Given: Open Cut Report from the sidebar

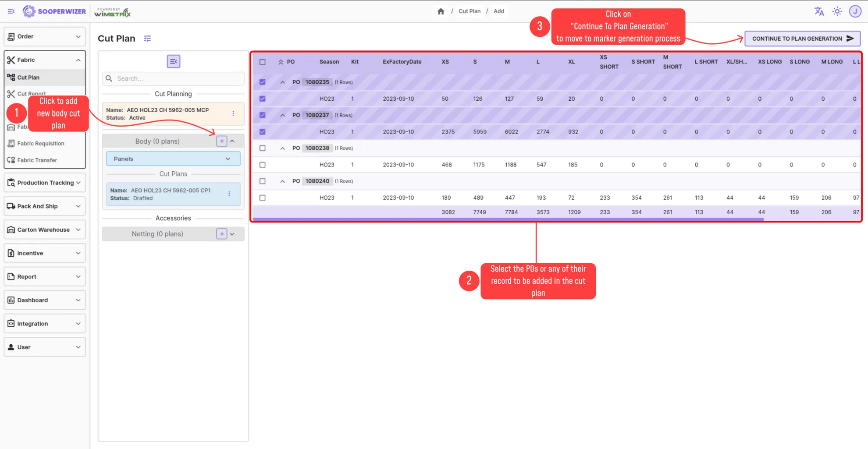Looking at the screenshot, I should click(31, 93).
